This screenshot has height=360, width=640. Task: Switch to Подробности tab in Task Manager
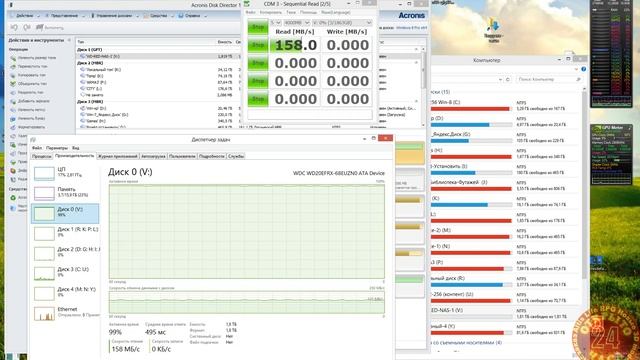(212, 156)
